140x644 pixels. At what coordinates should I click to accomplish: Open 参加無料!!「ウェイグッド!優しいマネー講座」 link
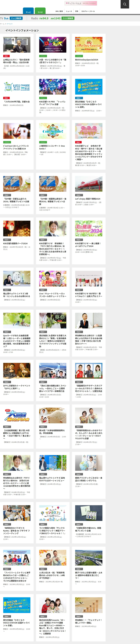89,621
